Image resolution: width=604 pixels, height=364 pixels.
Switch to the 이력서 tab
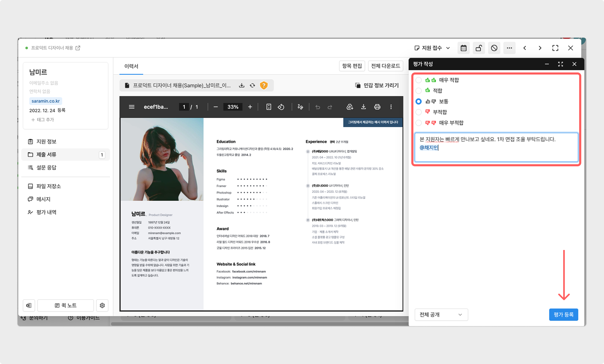pyautogui.click(x=131, y=66)
